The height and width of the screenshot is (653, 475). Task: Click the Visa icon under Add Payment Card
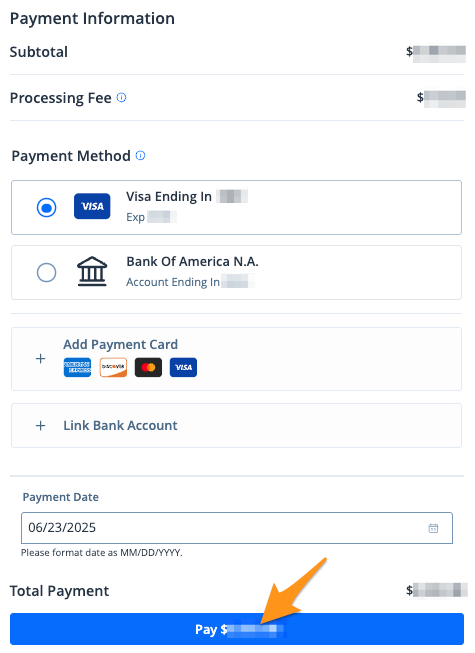click(183, 367)
